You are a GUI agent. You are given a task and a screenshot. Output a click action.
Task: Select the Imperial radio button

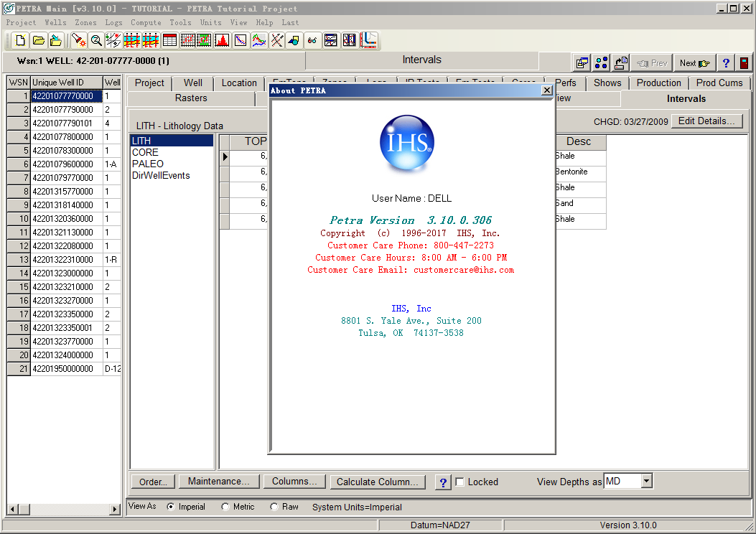[x=171, y=507]
